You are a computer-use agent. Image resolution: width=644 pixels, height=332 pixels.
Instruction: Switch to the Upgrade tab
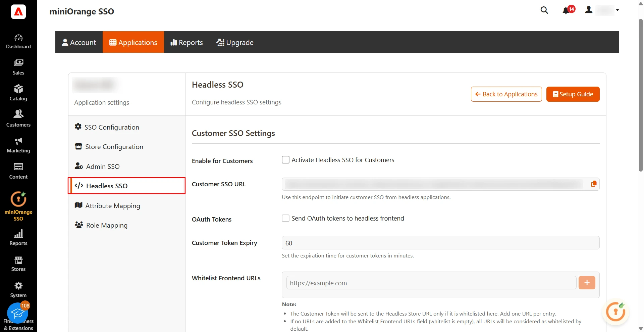click(x=235, y=42)
